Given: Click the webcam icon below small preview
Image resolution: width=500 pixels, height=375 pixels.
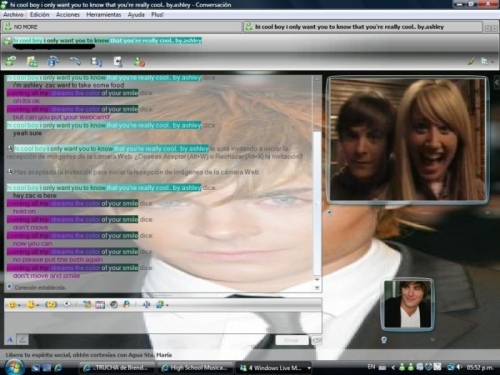Looking at the screenshot, I should [x=384, y=340].
